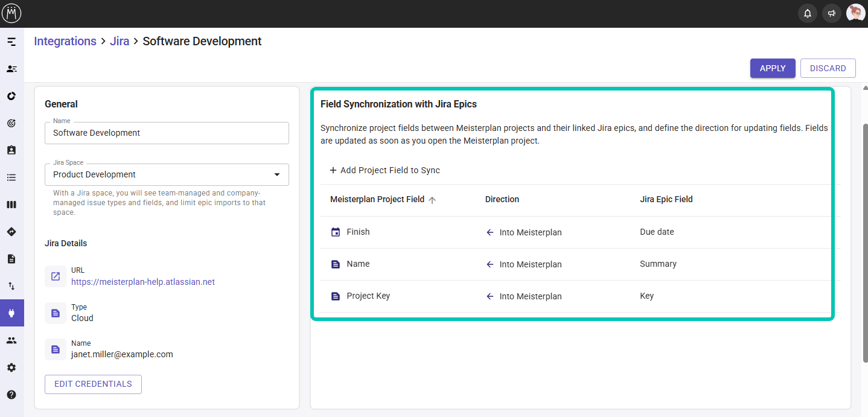The height and width of the screenshot is (417, 868).
Task: Click the APPLY button
Action: pos(773,68)
